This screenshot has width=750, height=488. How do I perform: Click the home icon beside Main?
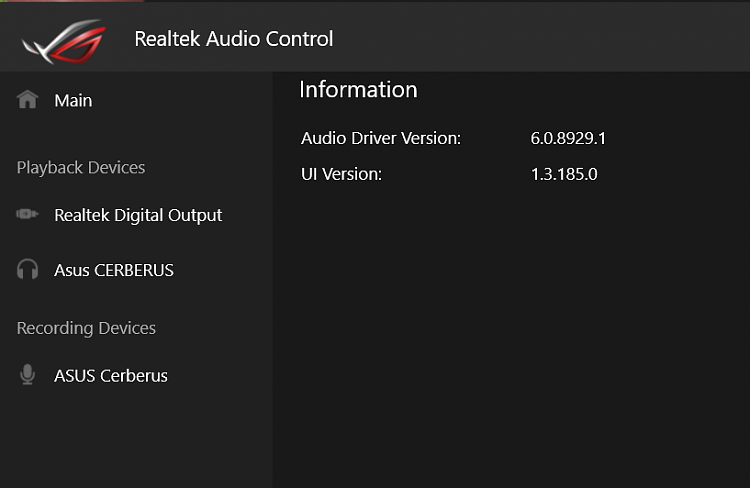pyautogui.click(x=27, y=100)
